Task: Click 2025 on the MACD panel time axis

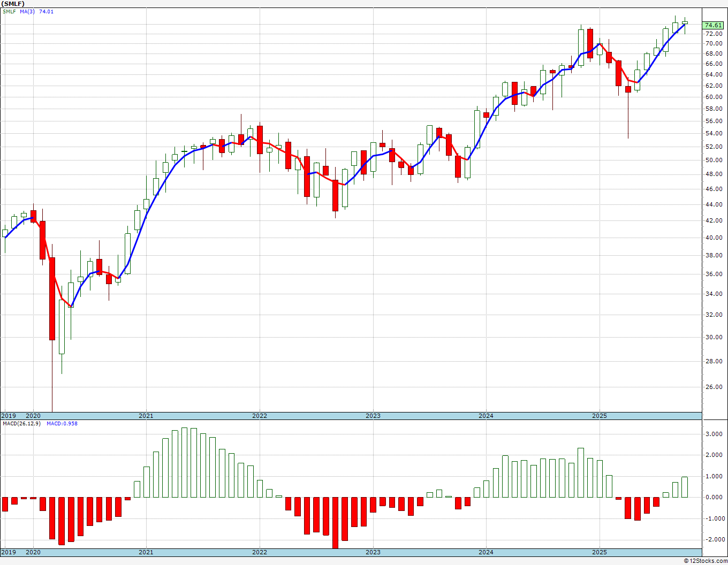Action: 600,552
